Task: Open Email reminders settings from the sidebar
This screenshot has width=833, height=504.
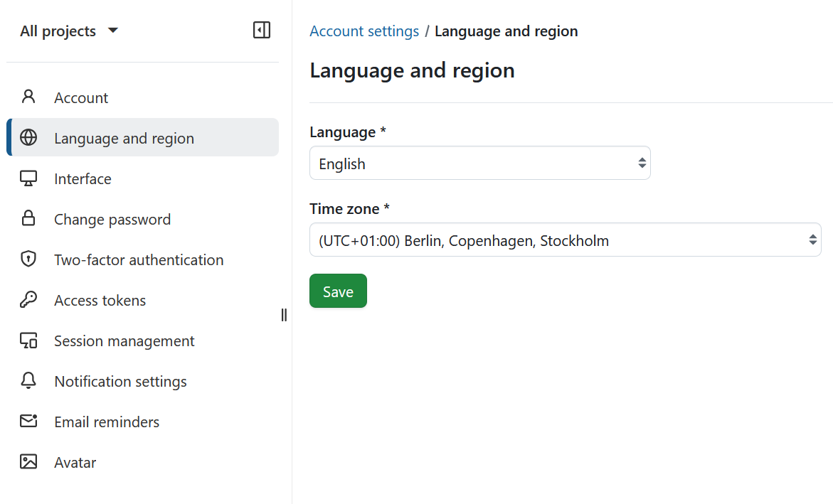Action: pyautogui.click(x=107, y=421)
